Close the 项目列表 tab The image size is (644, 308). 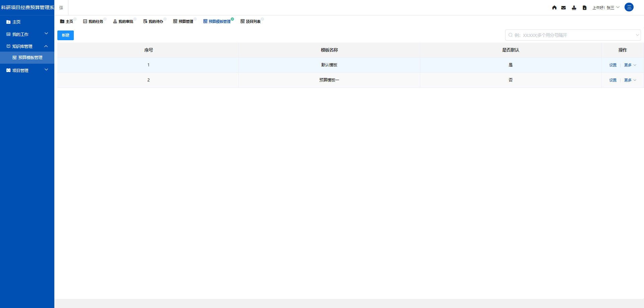pyautogui.click(x=262, y=19)
